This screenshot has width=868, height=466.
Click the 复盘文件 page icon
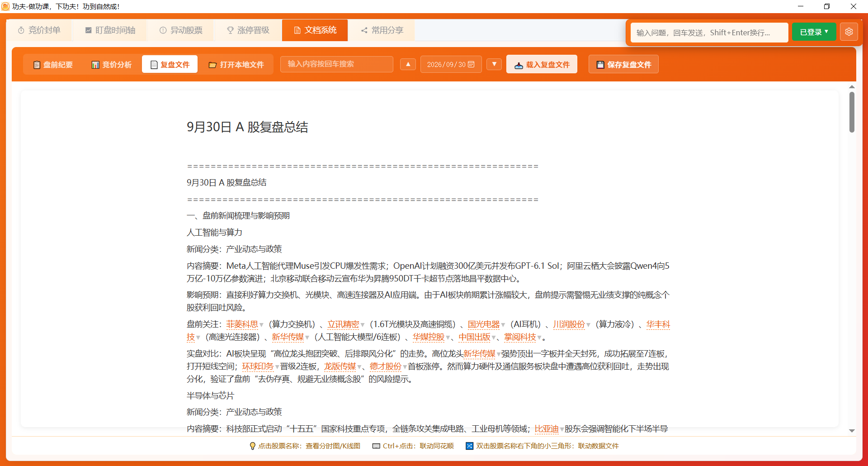[154, 65]
